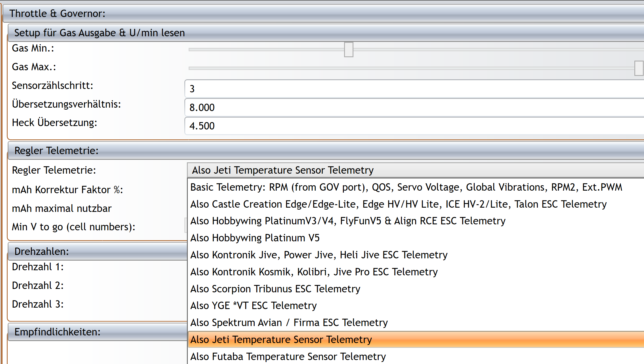Screen dimensions: 644x364
Task: Click Setup für Gas Ausgabe header bar
Action: pos(326,33)
